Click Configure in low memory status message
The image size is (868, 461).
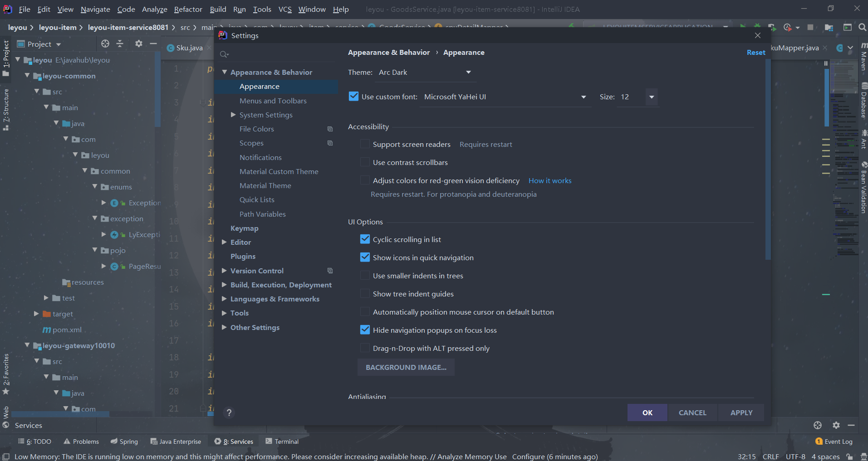point(528,456)
